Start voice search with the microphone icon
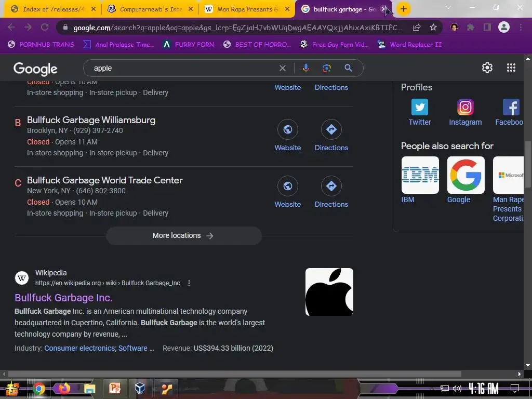 (305, 68)
